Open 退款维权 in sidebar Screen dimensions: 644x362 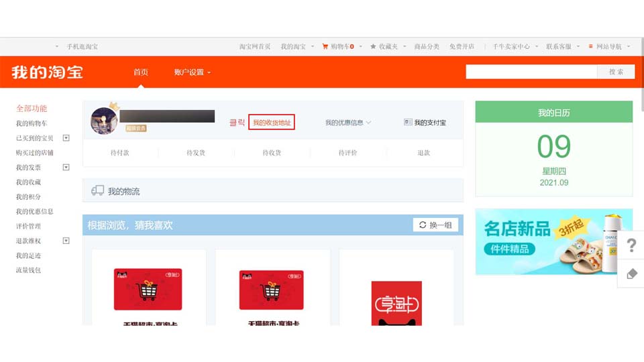28,241
